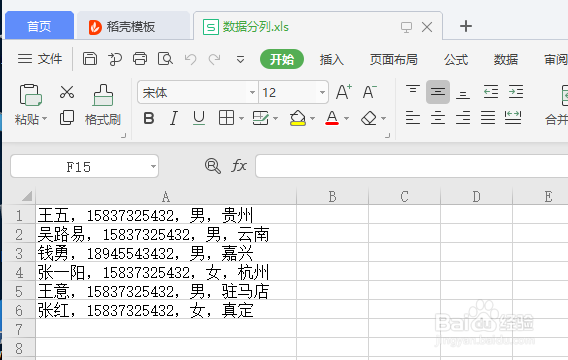Viewport: 568px width, 360px height.
Task: Expand the 粘贴 paste options arrow
Action: 45,119
